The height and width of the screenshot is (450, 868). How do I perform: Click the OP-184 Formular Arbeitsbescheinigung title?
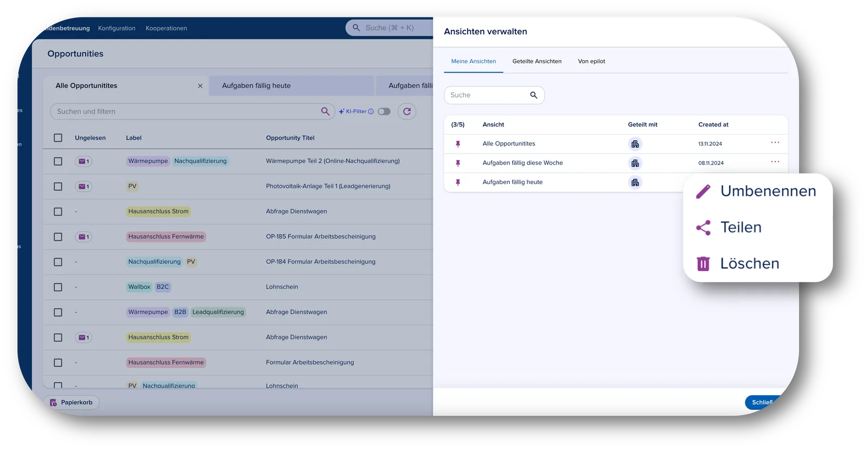[x=321, y=262]
